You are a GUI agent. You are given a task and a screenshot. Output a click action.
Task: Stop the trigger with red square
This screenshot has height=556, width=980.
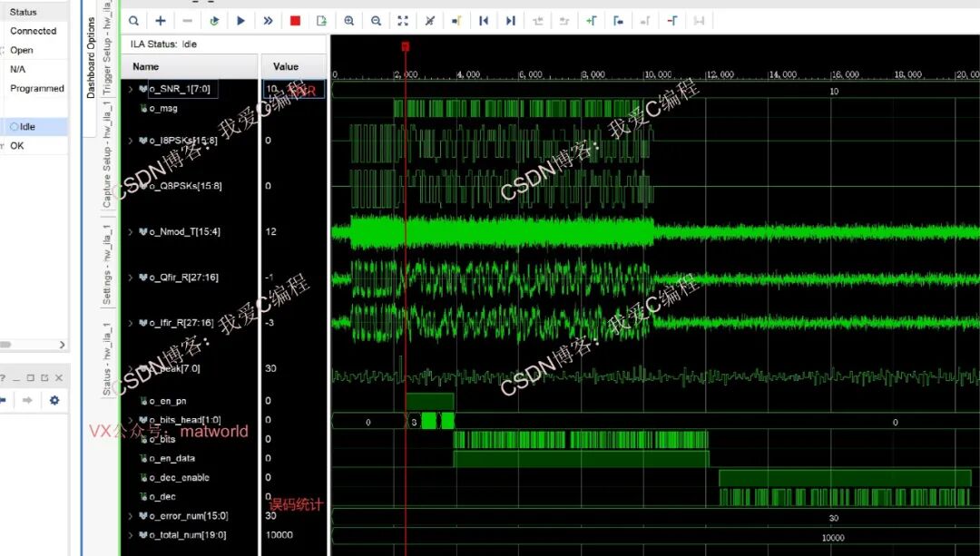(x=296, y=21)
